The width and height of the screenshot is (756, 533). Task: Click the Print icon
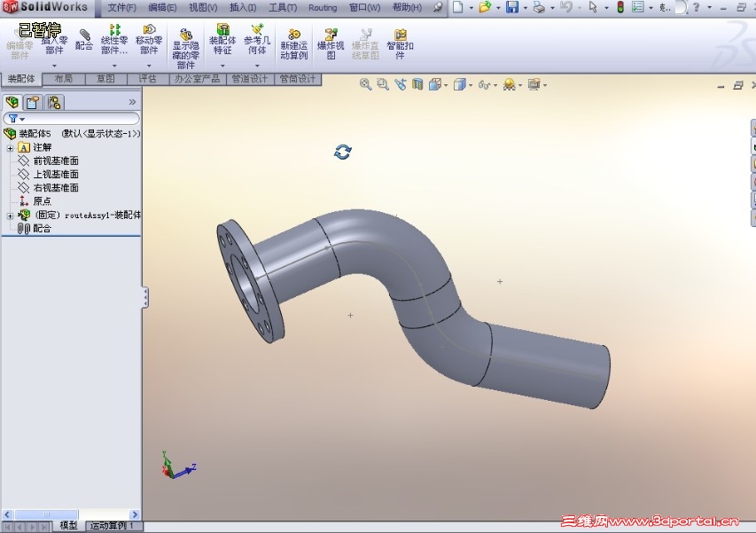coord(539,7)
